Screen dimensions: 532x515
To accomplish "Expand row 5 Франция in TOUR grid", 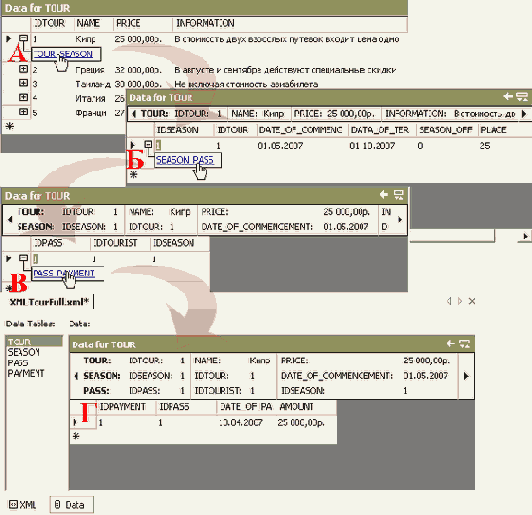I will pos(23,111).
